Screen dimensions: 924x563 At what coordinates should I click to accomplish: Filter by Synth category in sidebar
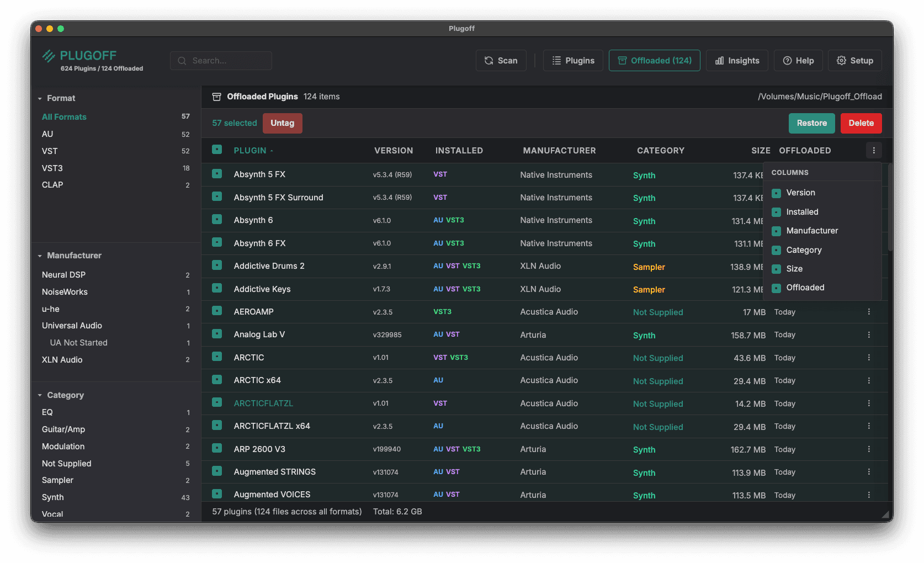[x=116, y=497]
